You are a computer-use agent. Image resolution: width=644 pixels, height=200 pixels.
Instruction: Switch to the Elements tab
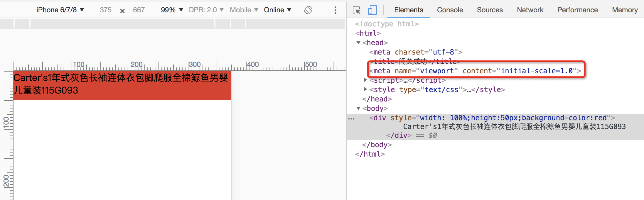tap(409, 10)
